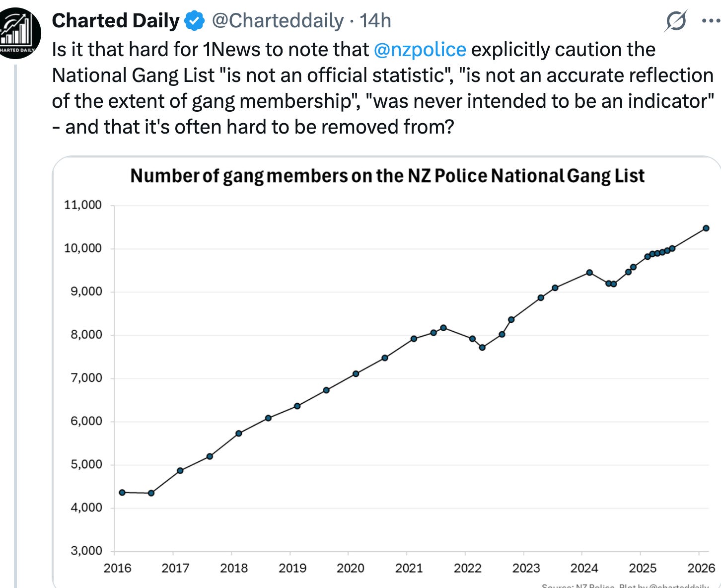
Task: Visit the @Charteddaily handle link
Action: pos(278,21)
